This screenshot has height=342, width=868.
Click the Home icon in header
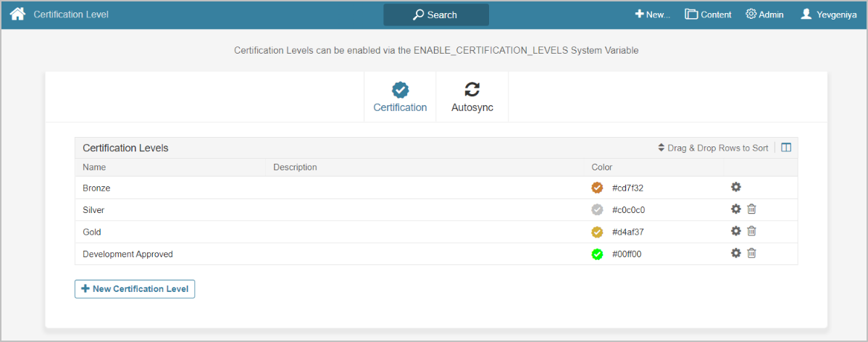(x=17, y=14)
